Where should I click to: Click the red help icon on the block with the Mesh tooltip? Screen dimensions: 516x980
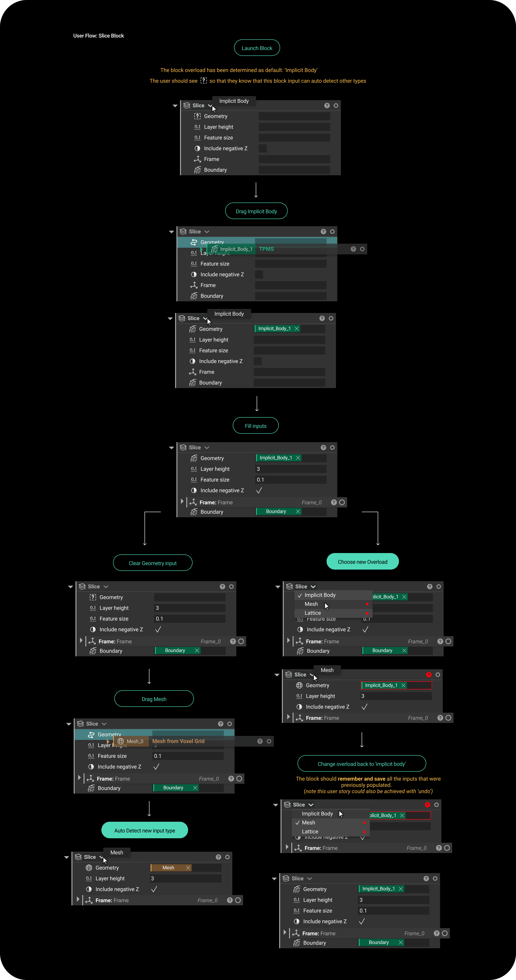tap(429, 674)
